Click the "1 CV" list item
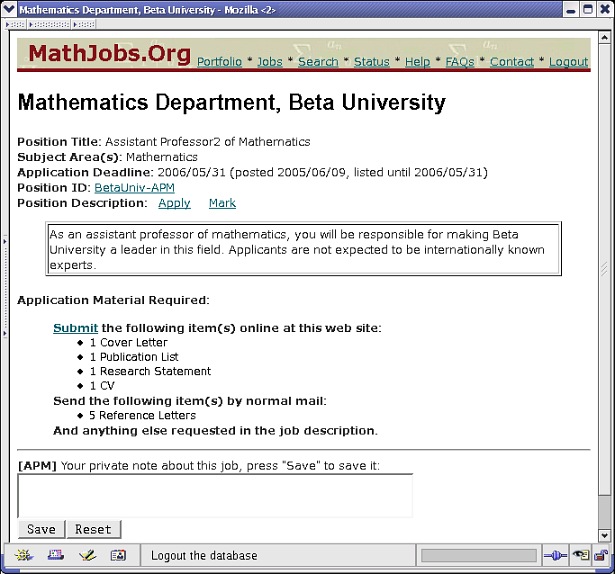 click(102, 386)
